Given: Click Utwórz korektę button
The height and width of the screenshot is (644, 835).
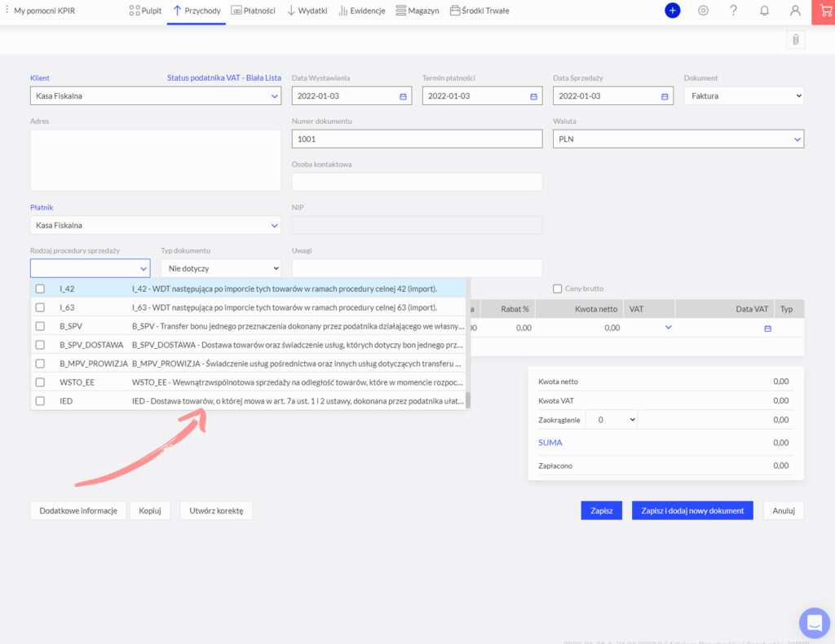Looking at the screenshot, I should (x=216, y=510).
